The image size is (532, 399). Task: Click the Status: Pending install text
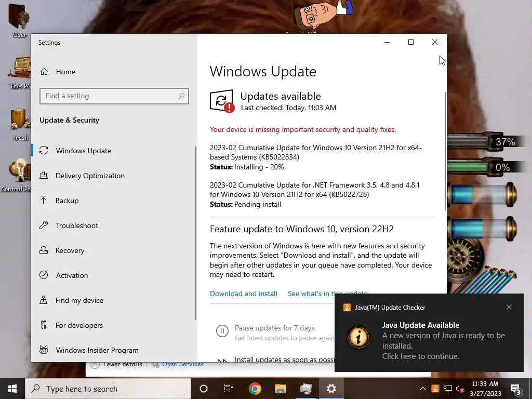245,205
